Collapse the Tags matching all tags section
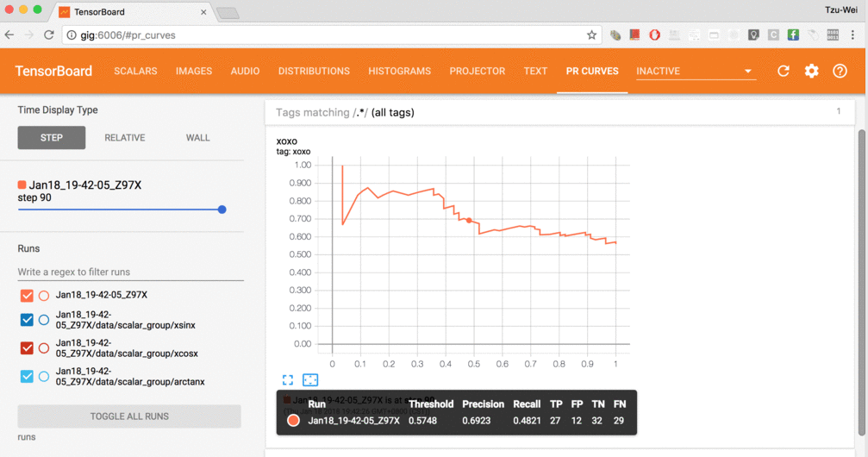 tap(559, 112)
